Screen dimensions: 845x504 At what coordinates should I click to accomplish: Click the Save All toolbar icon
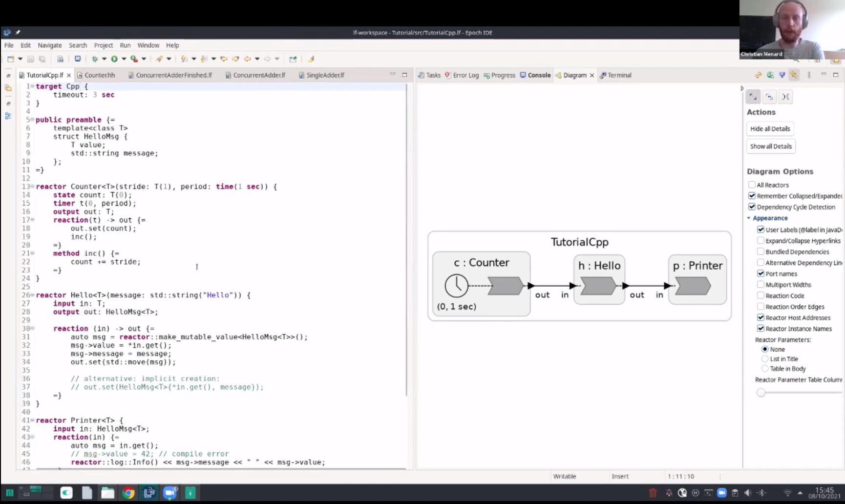[x=42, y=59]
